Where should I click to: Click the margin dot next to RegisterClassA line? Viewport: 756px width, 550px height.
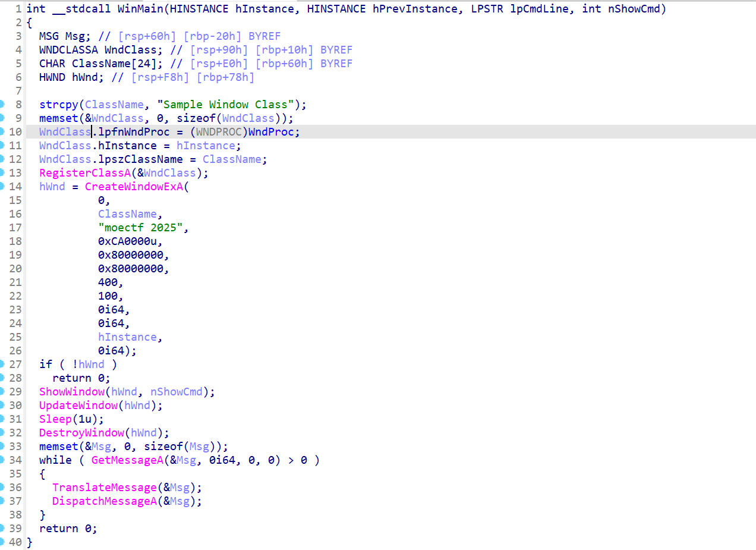[x=2, y=173]
